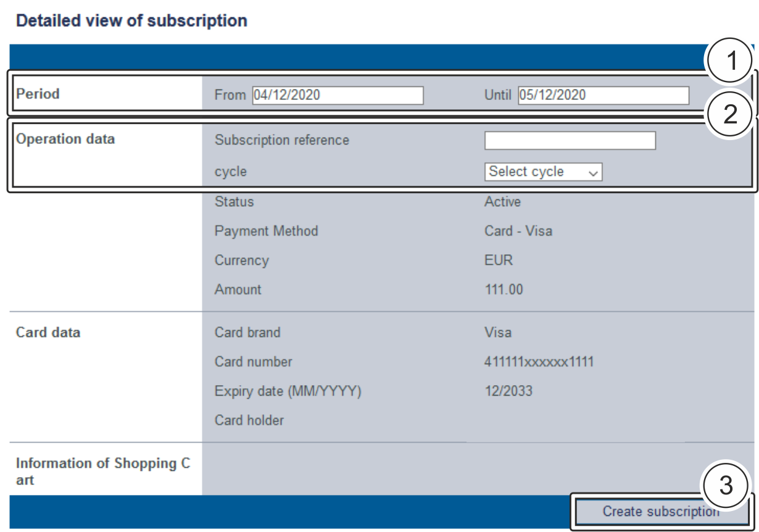Click the numbered callout circle 1

pos(730,62)
